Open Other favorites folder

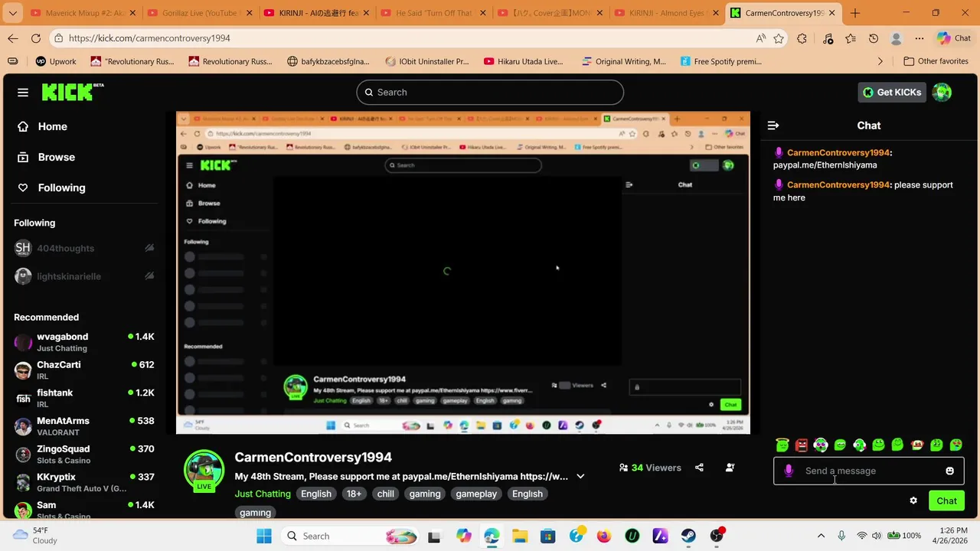936,61
